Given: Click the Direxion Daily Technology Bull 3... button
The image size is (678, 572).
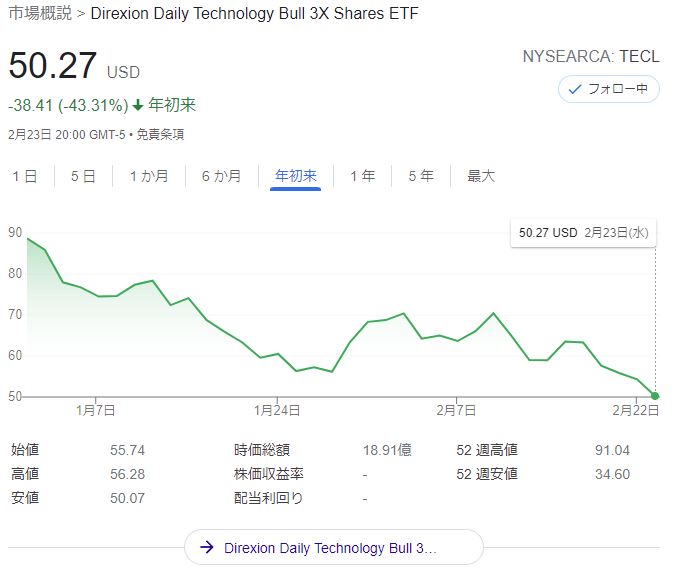Looking at the screenshot, I should [x=333, y=547].
